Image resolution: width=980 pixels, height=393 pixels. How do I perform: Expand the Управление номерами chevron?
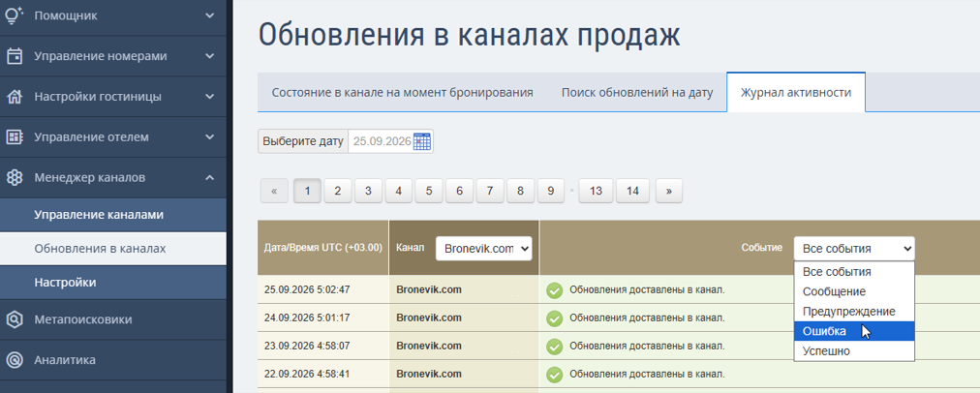(x=210, y=56)
